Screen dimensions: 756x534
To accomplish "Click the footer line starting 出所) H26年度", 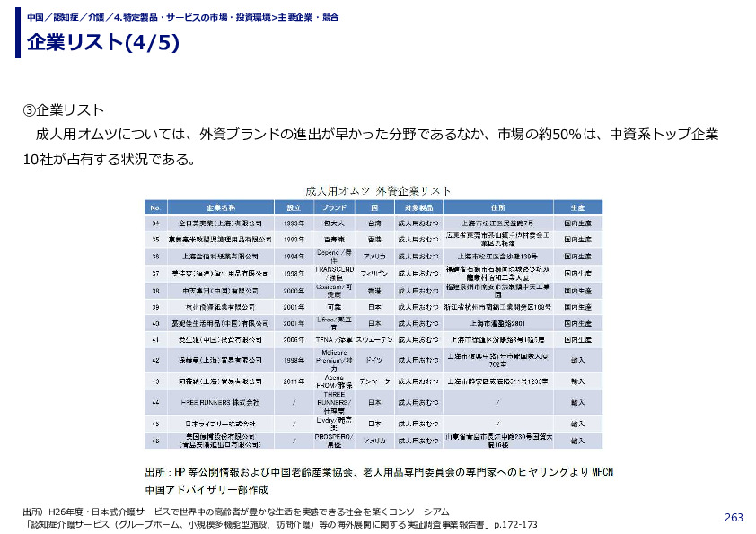I will click(236, 512).
